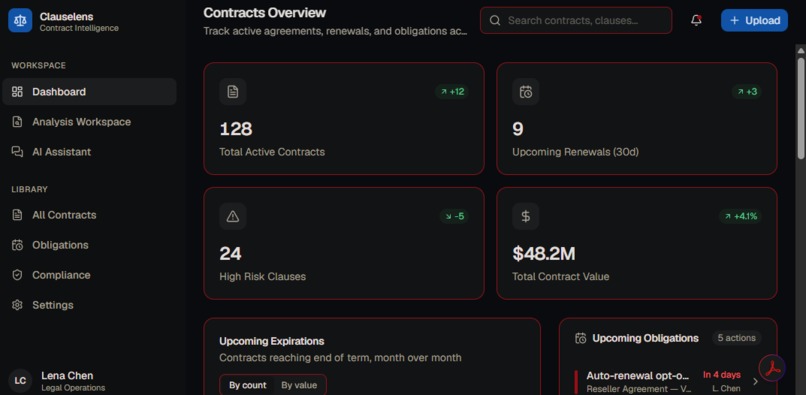Click the Dashboard grid icon
This screenshot has width=806, height=395.
[x=17, y=92]
